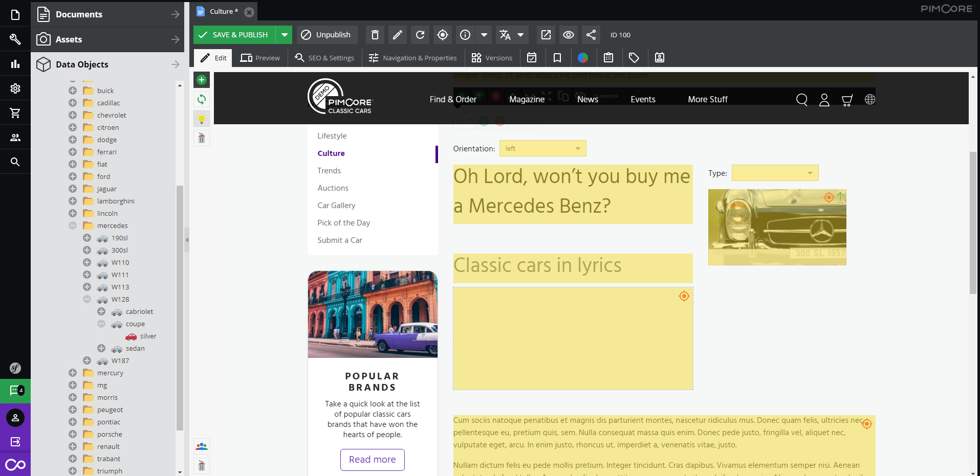Open the dropdown arrow beside info icon

click(x=484, y=35)
